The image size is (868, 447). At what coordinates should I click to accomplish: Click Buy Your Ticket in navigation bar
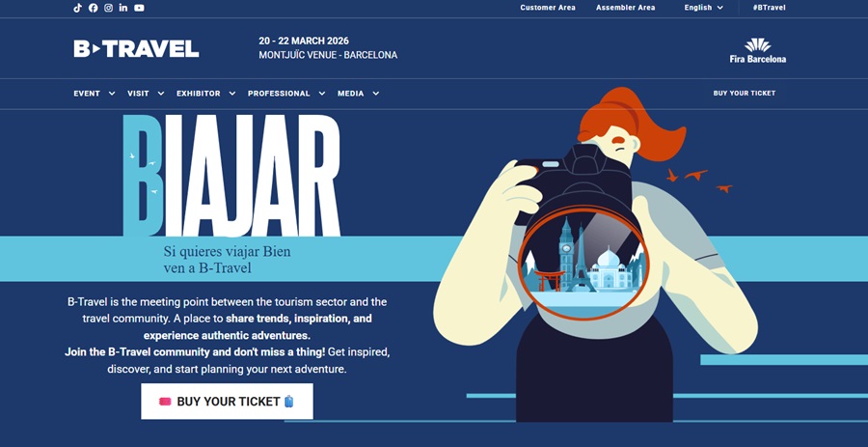point(744,94)
